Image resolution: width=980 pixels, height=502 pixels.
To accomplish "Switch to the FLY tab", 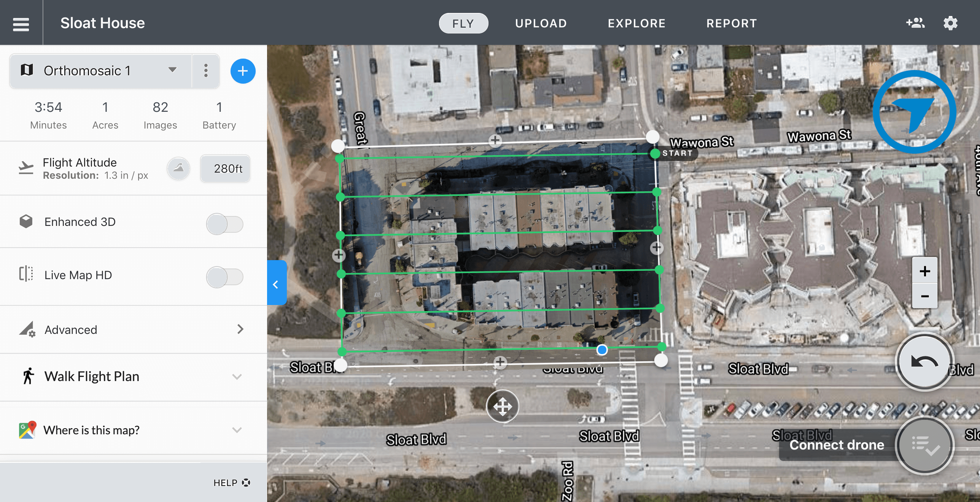I will tap(463, 23).
